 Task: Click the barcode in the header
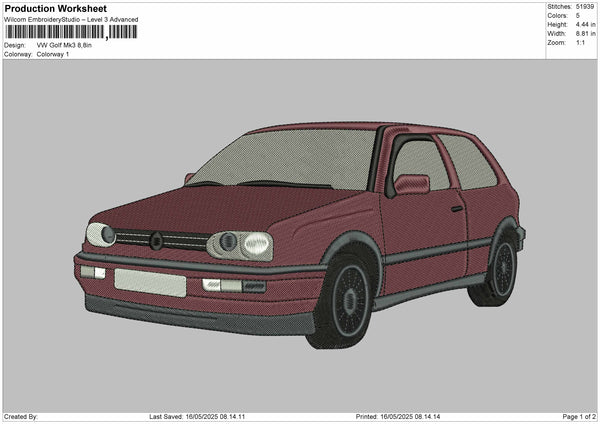[71, 32]
